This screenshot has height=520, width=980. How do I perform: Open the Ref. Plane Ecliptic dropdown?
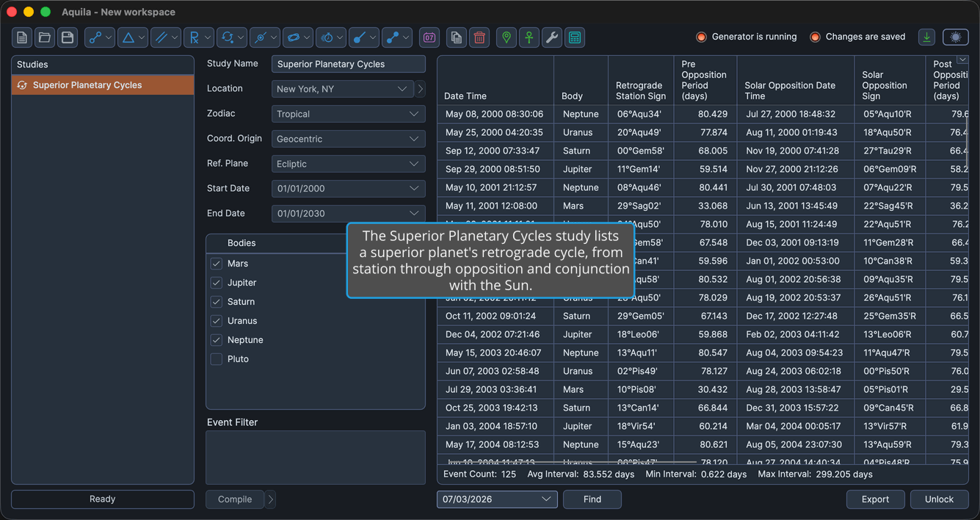tap(349, 164)
